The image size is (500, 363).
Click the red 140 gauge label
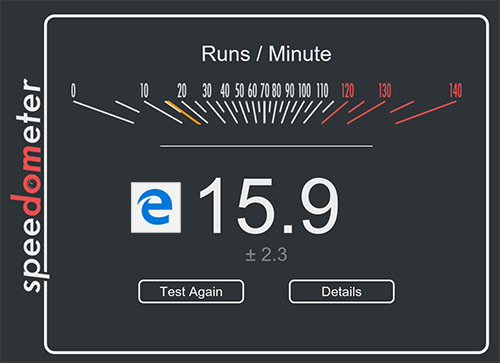pos(456,90)
